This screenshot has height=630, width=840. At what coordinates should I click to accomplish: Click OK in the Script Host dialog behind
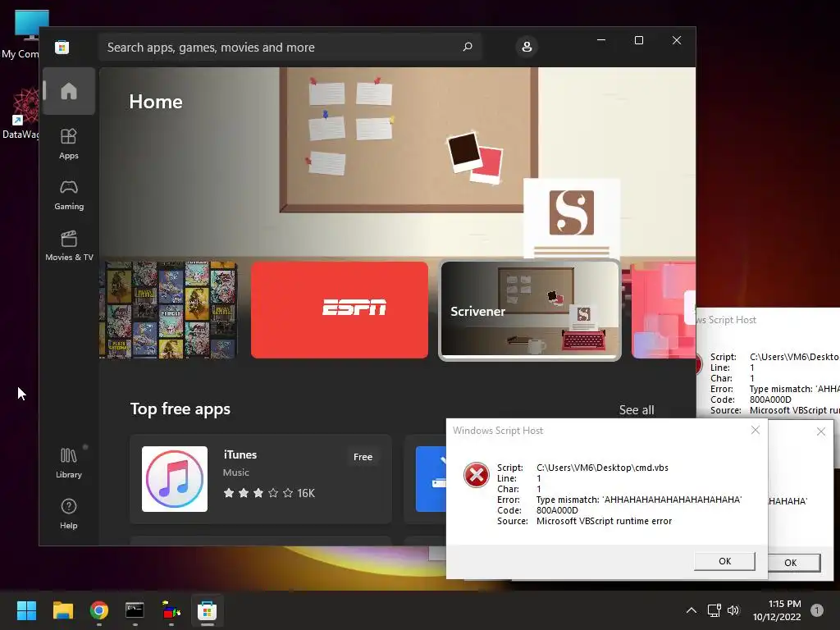(793, 563)
